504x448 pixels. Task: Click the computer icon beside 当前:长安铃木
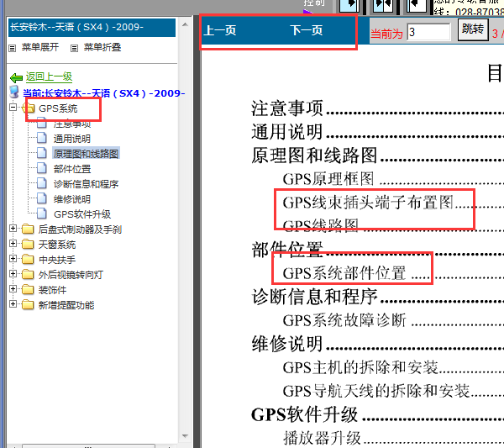pos(14,92)
